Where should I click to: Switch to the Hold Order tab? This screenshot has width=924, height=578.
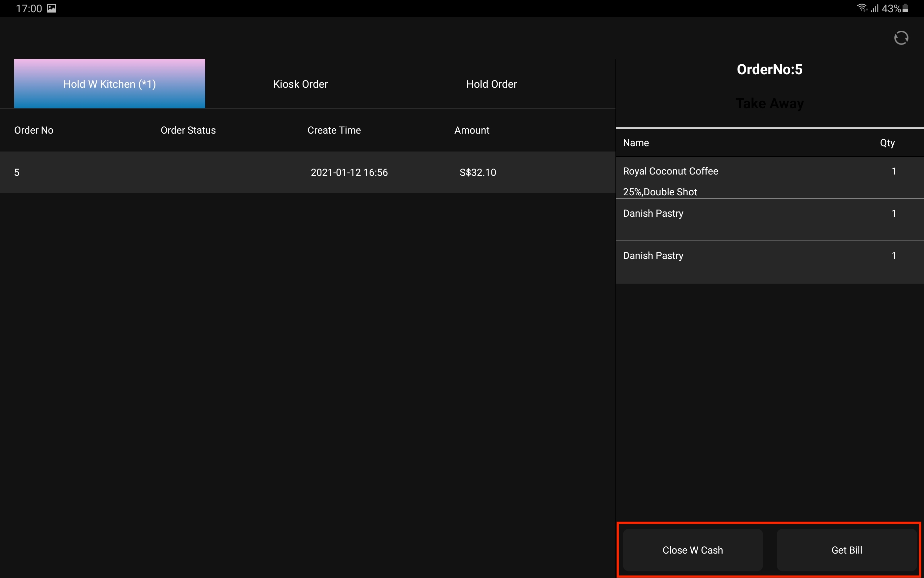(491, 84)
